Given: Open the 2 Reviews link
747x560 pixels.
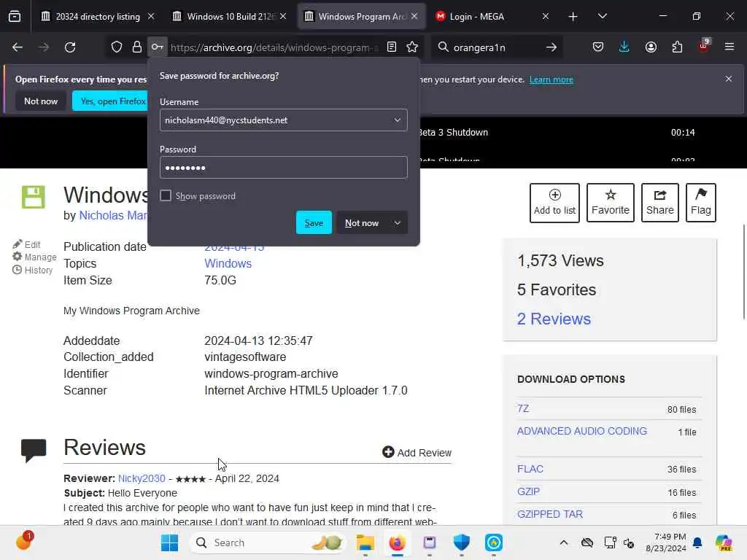Looking at the screenshot, I should coord(554,319).
